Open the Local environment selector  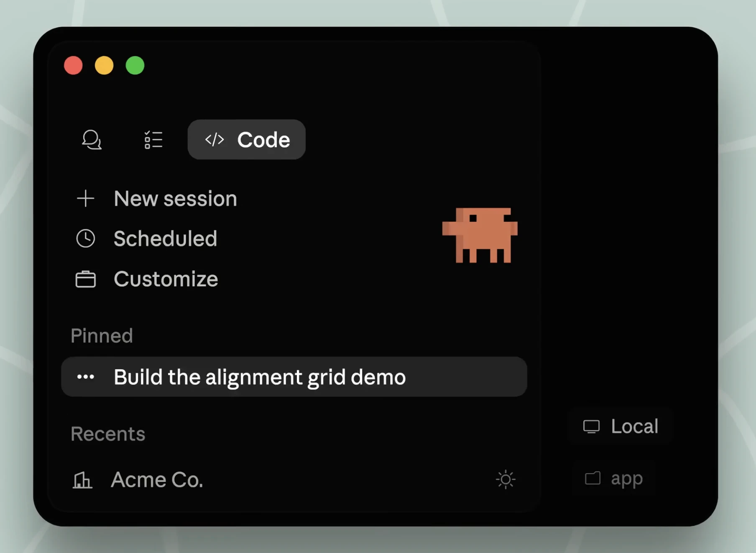(620, 426)
